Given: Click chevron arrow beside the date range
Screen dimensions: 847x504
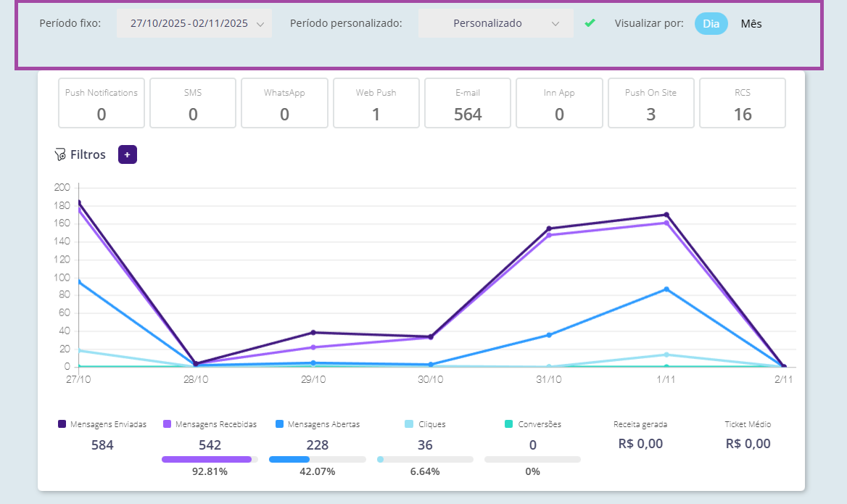Looking at the screenshot, I should 260,24.
